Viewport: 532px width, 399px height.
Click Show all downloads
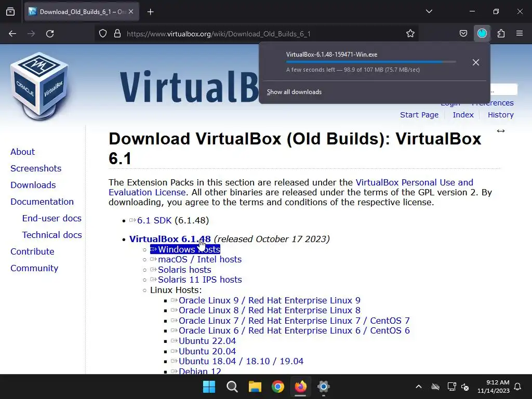point(294,92)
